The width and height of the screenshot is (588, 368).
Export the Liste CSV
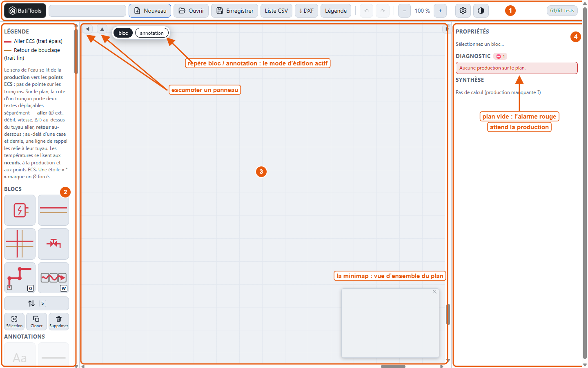[276, 11]
